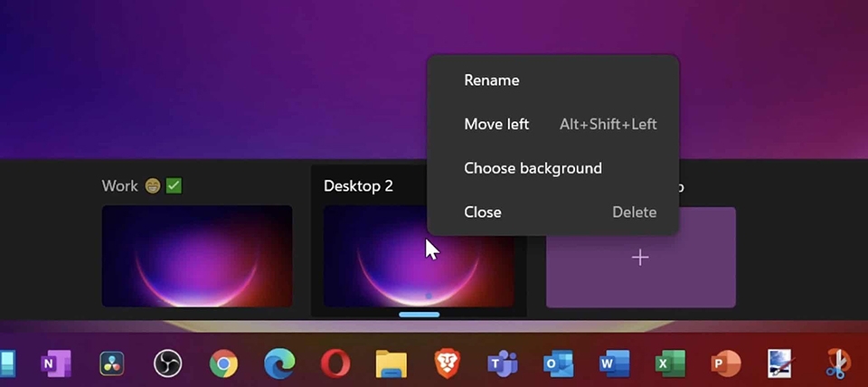Switch to the Work desktop thumbnail
Screen dimensions: 868x387
tap(197, 256)
